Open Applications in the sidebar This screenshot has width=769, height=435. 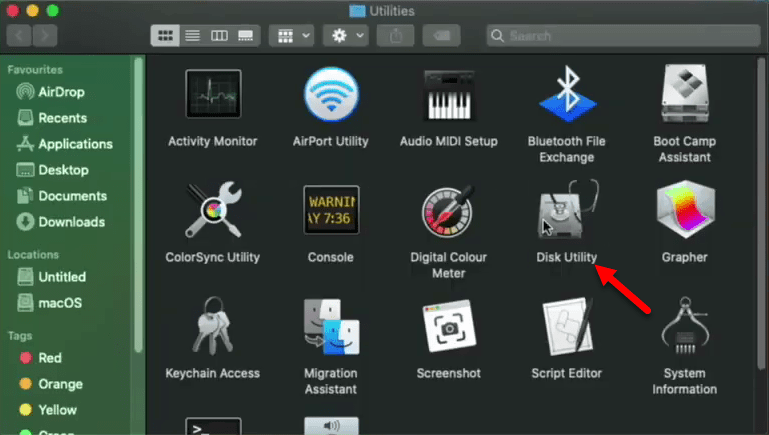[64, 144]
